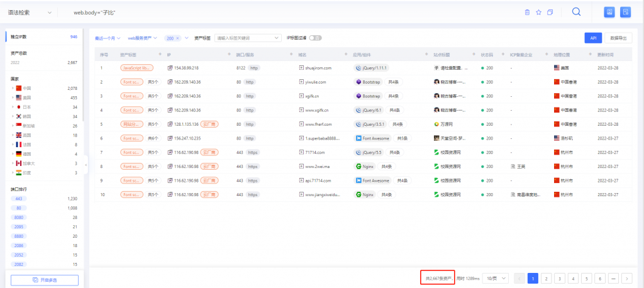644x288 pixels.
Task: Click the Nginx tag in www.2wei.ma row
Action: coord(364,167)
